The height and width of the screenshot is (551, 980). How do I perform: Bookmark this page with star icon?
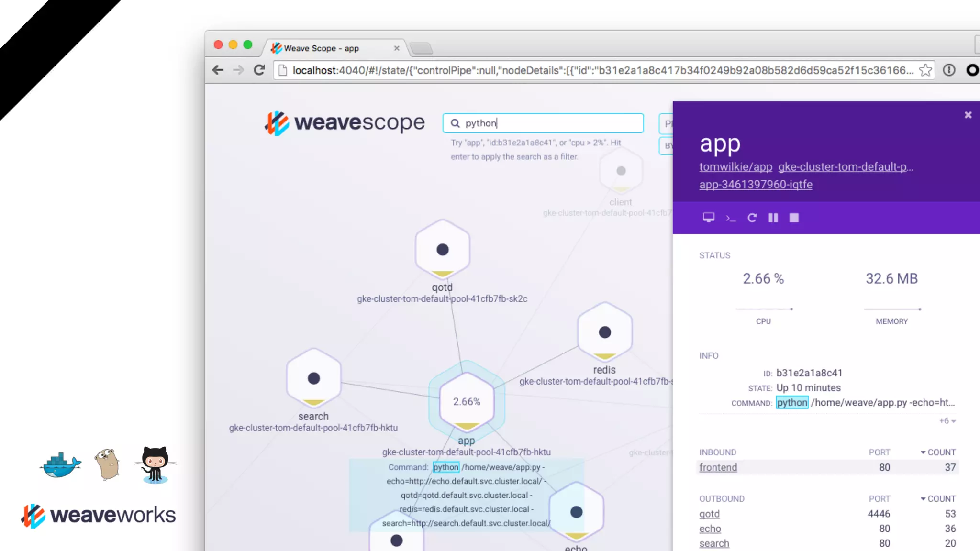(x=925, y=70)
